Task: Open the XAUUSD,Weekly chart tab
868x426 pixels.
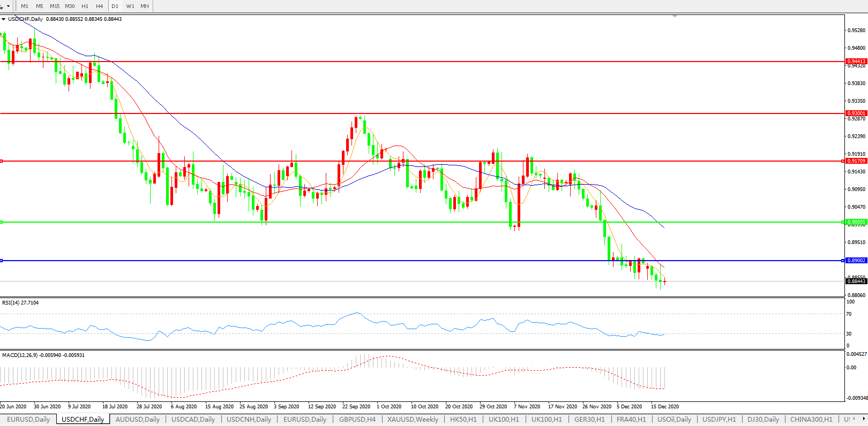Action: tap(413, 420)
